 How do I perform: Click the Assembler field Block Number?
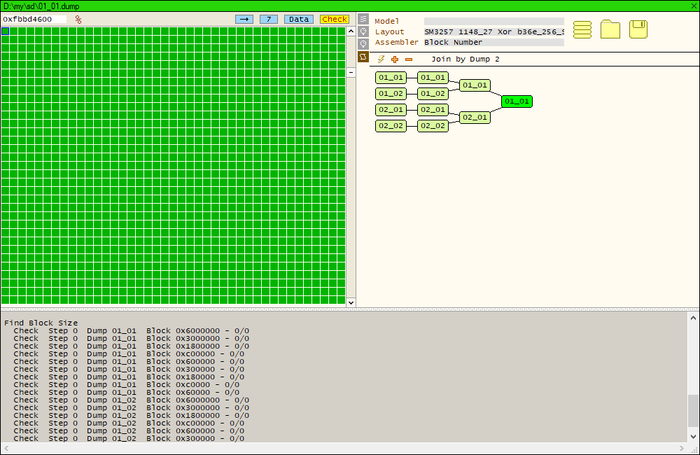coord(494,42)
